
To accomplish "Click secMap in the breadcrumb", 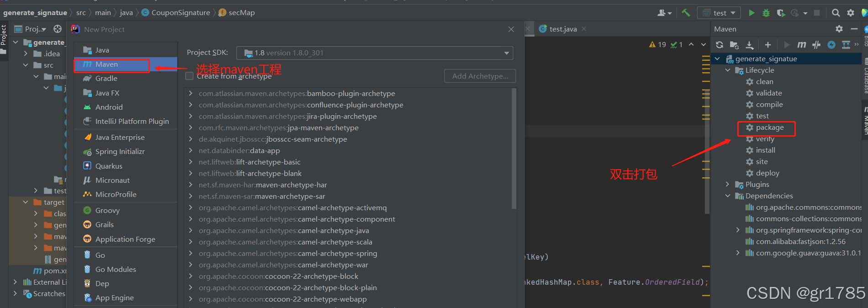I will click(237, 13).
